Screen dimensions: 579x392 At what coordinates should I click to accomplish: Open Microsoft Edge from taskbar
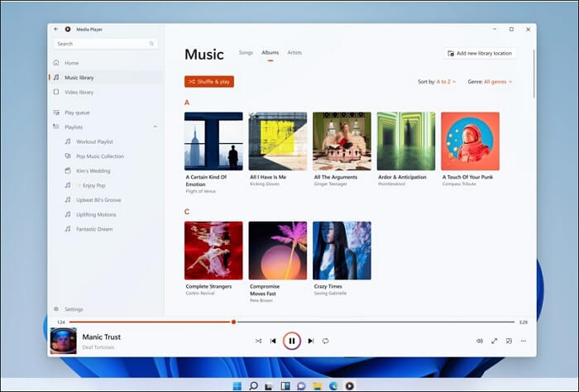pyautogui.click(x=333, y=386)
